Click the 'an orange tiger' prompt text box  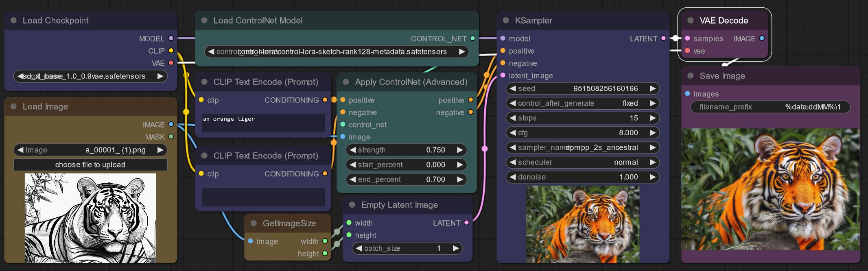[x=263, y=123]
